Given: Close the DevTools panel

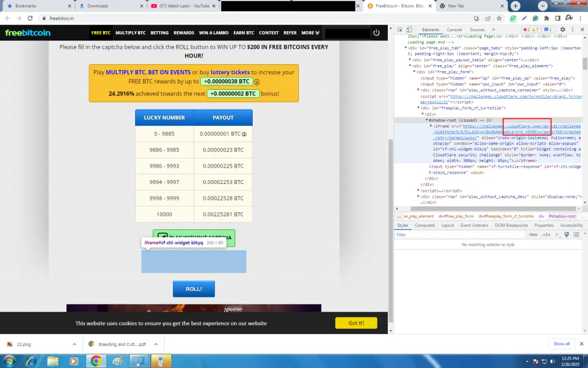Looking at the screenshot, I should [x=583, y=29].
